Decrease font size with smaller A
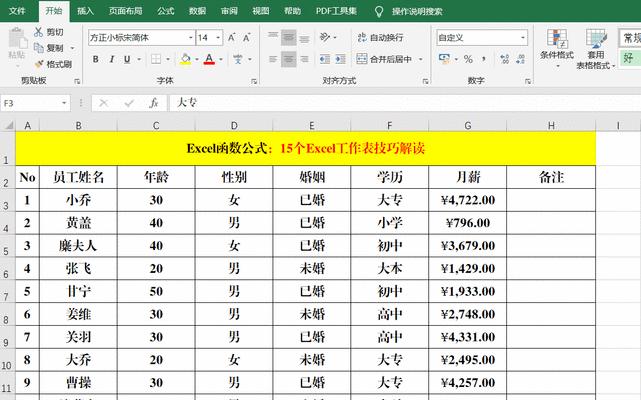 coord(246,38)
